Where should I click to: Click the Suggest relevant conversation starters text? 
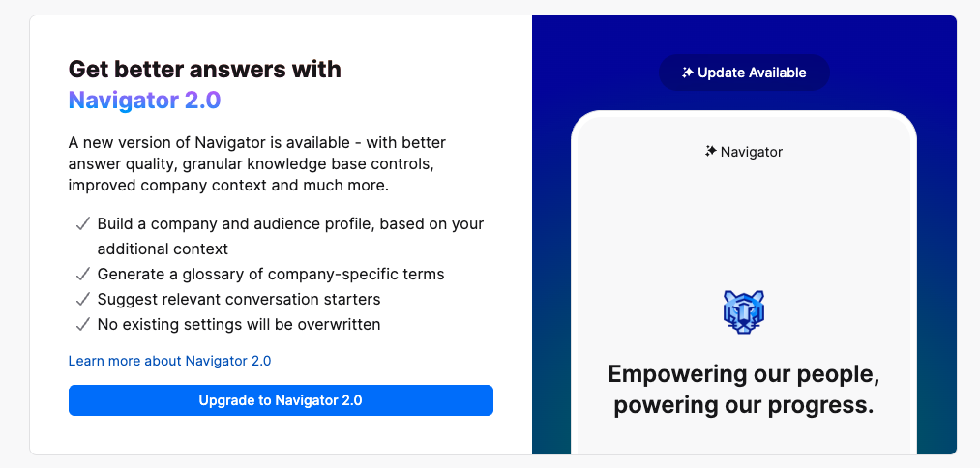[x=239, y=300]
